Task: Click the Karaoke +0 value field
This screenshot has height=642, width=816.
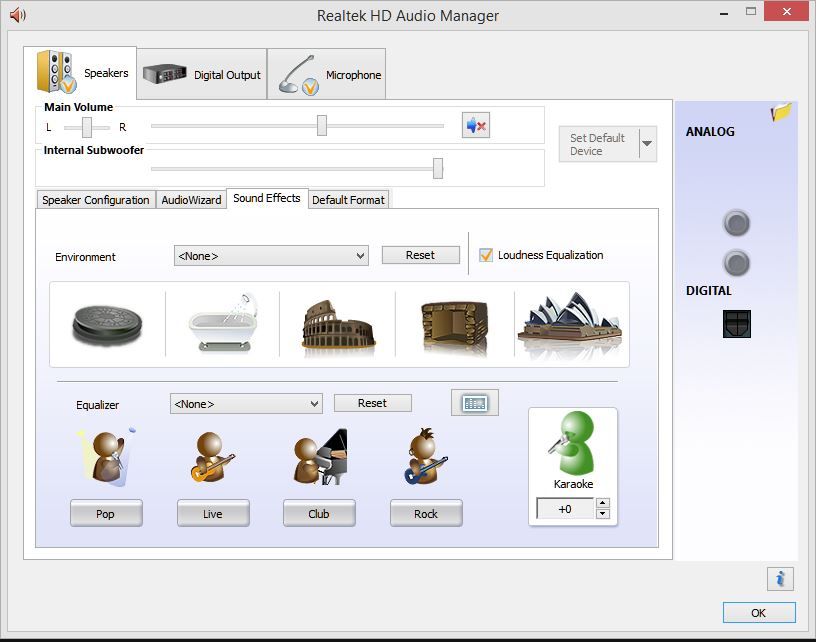Action: pyautogui.click(x=565, y=508)
